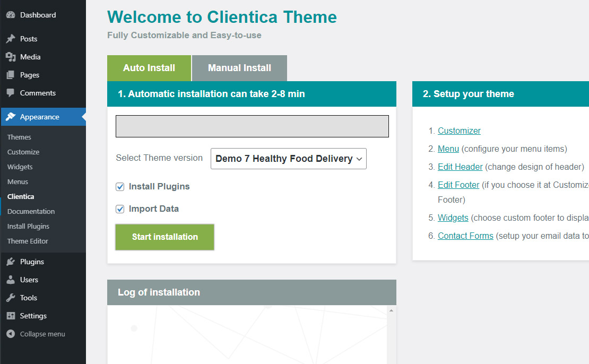Click the installation log scrollbar up arrow
589x364 pixels.
(x=391, y=310)
